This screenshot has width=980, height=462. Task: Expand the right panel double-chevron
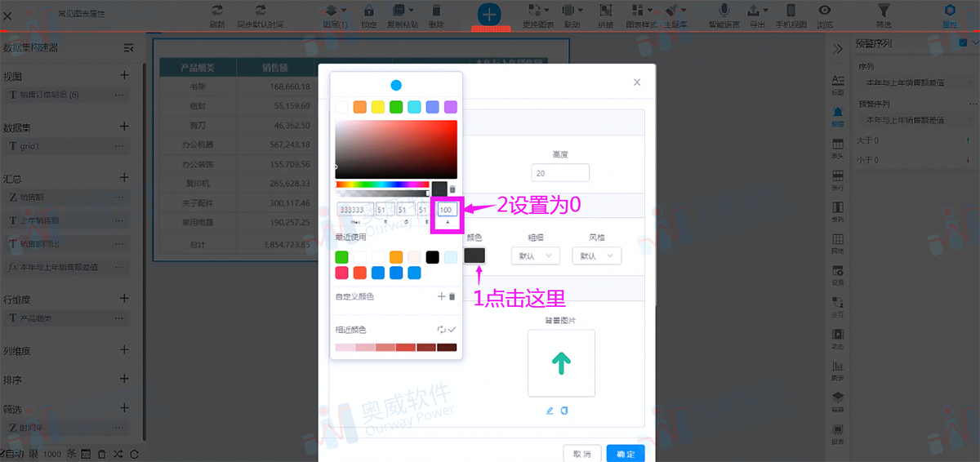tap(838, 49)
